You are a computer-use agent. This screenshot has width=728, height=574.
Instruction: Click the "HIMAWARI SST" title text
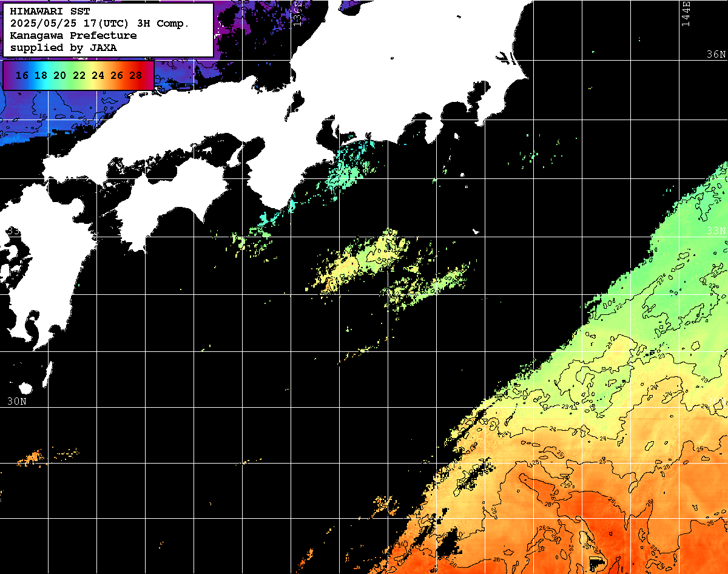50,12
